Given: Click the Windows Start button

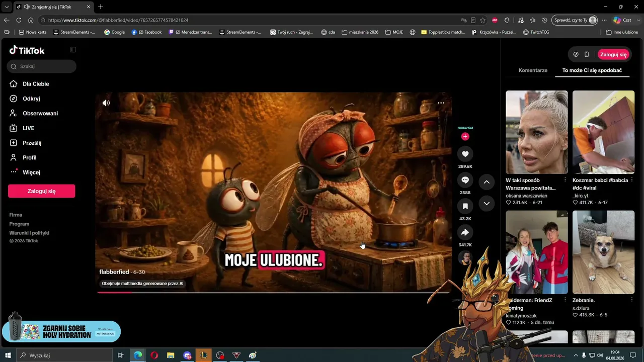Looking at the screenshot, I should pos(8,355).
